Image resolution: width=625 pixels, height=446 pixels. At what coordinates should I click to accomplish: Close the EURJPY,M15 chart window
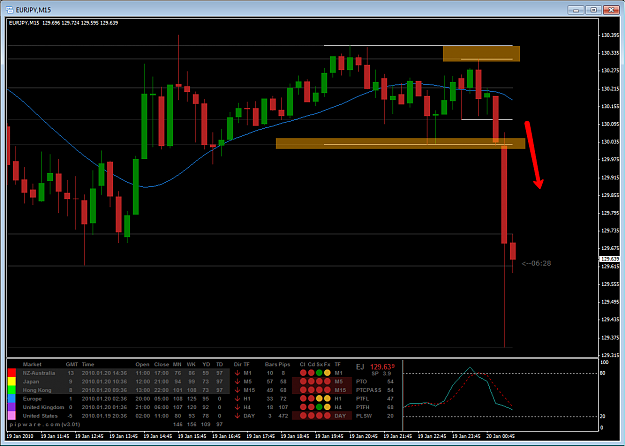coord(611,10)
